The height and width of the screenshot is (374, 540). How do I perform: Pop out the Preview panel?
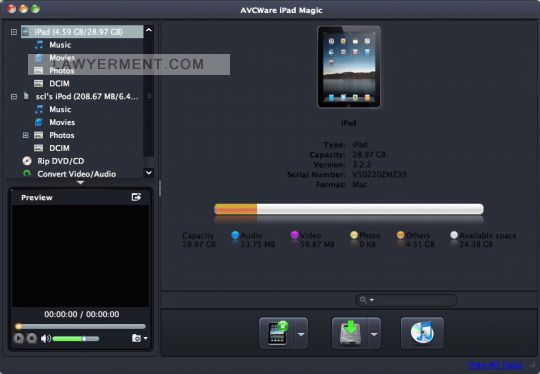(136, 197)
